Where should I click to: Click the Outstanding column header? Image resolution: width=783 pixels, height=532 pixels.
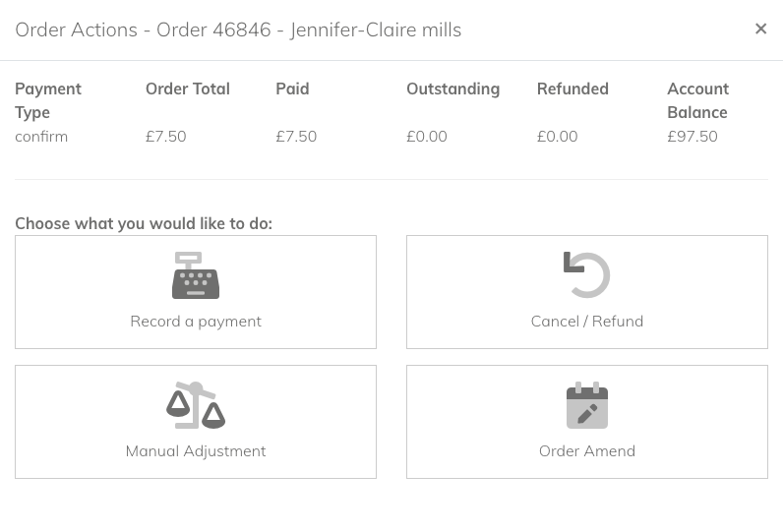pos(452,89)
